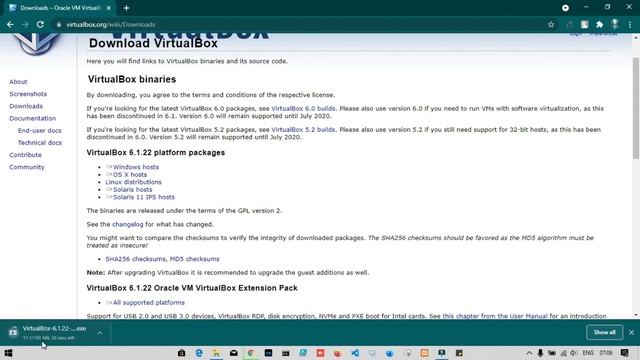Image resolution: width=640 pixels, height=360 pixels.
Task: Open End-user docs in the sidebar
Action: (39, 131)
